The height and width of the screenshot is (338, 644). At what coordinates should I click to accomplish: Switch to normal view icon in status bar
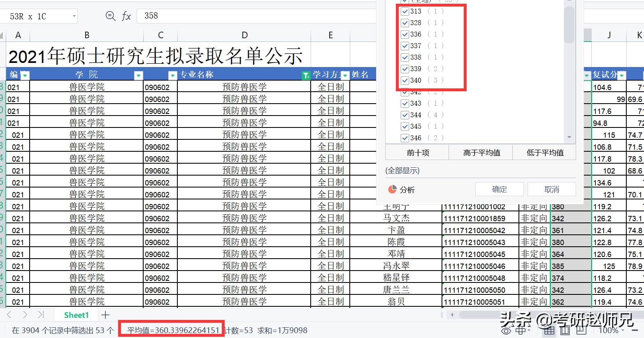pos(549,330)
